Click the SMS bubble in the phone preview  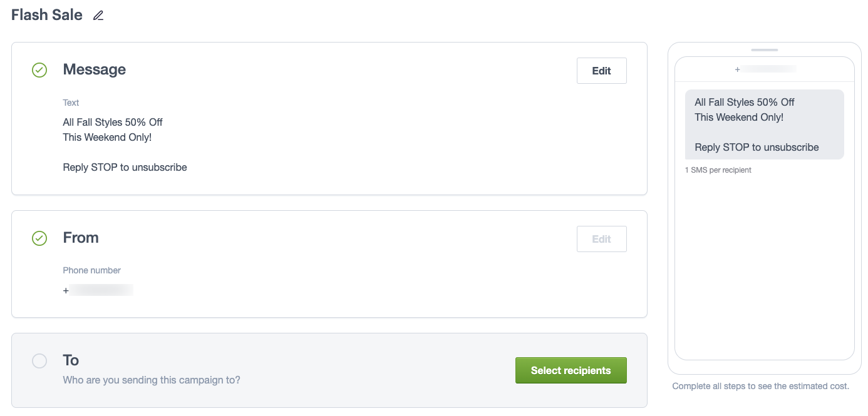pos(764,124)
